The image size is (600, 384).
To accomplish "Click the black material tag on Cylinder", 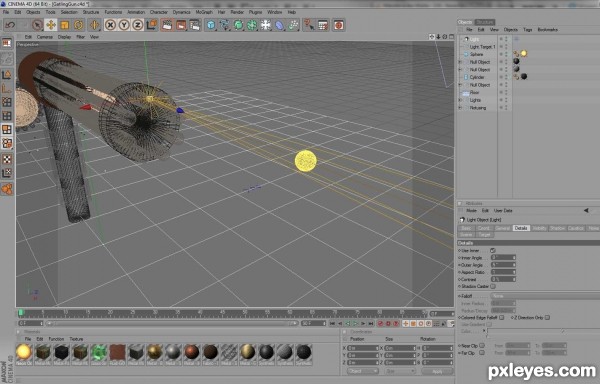I will point(524,76).
